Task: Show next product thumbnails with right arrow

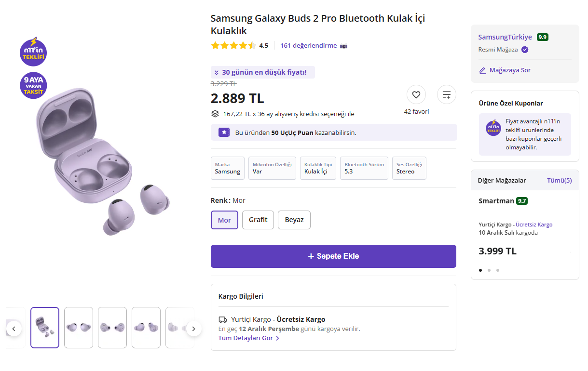Action: (193, 329)
